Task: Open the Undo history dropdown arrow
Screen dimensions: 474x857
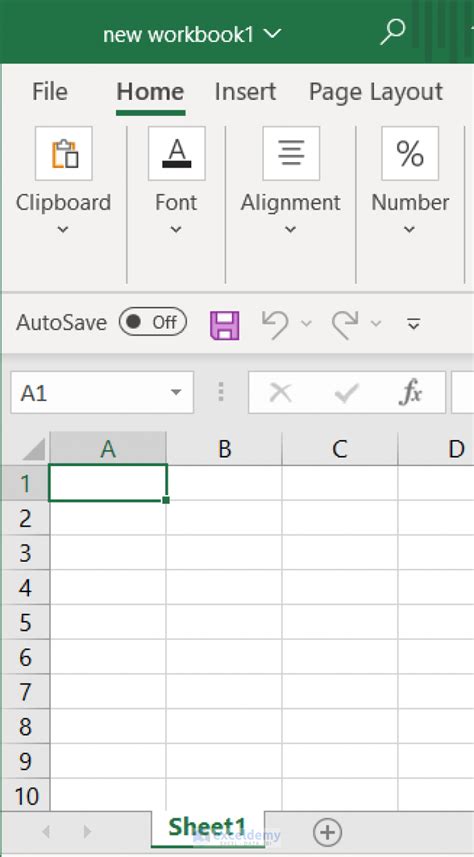Action: [x=306, y=323]
